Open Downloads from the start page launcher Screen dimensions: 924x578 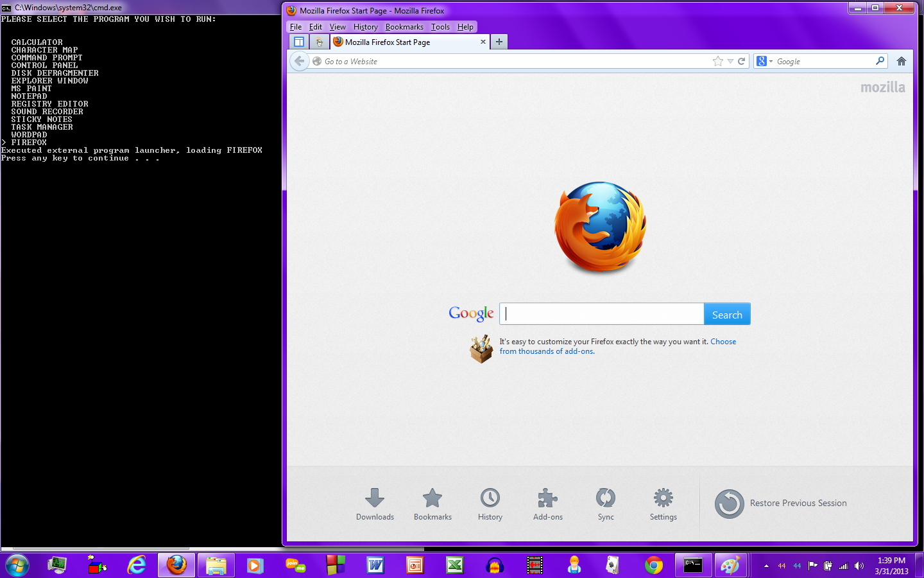tap(375, 504)
